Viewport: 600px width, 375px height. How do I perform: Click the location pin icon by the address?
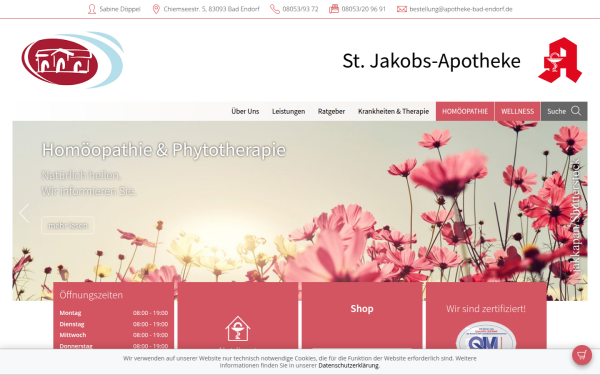coord(156,9)
